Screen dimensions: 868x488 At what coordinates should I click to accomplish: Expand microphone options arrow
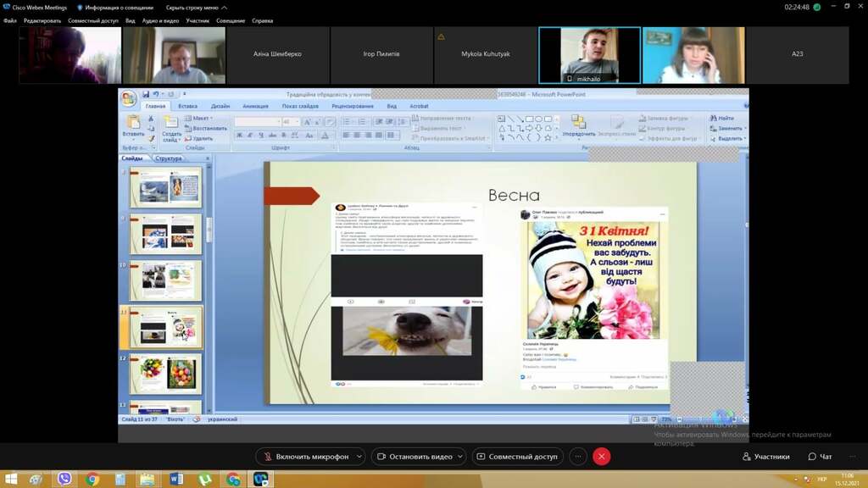359,457
